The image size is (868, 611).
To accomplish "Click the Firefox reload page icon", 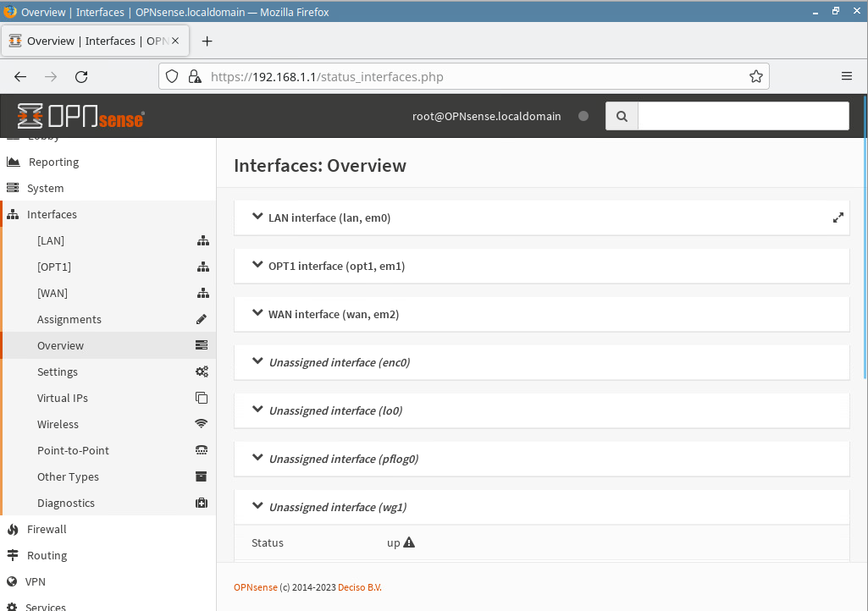I will click(81, 76).
